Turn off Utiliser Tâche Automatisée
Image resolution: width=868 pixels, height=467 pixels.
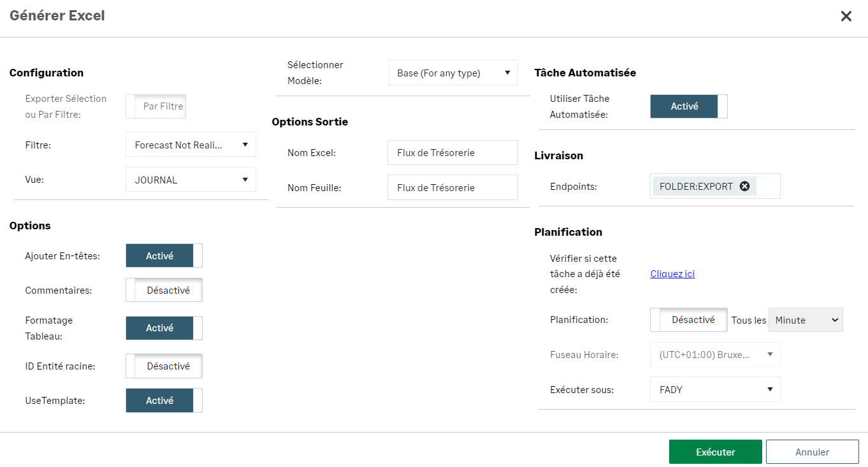[688, 106]
